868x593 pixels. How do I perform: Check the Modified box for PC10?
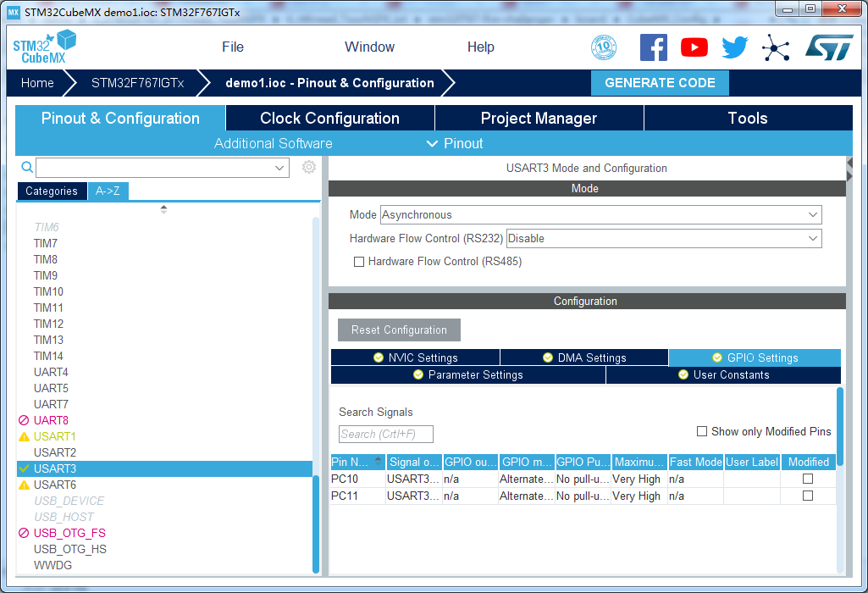808,479
